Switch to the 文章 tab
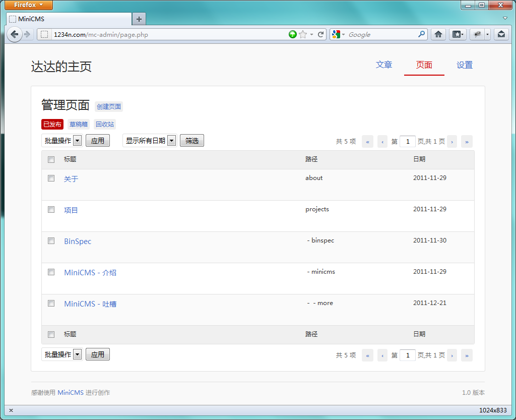The width and height of the screenshot is (516, 420). tap(383, 65)
